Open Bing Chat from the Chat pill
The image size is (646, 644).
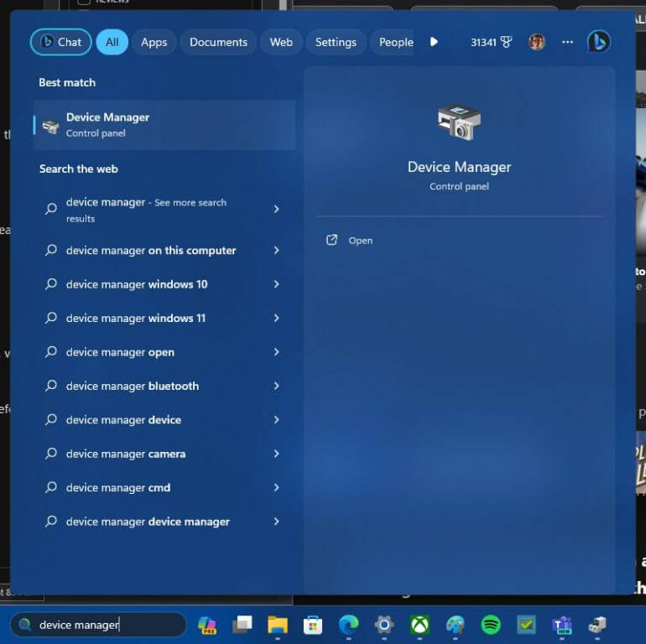tap(61, 42)
